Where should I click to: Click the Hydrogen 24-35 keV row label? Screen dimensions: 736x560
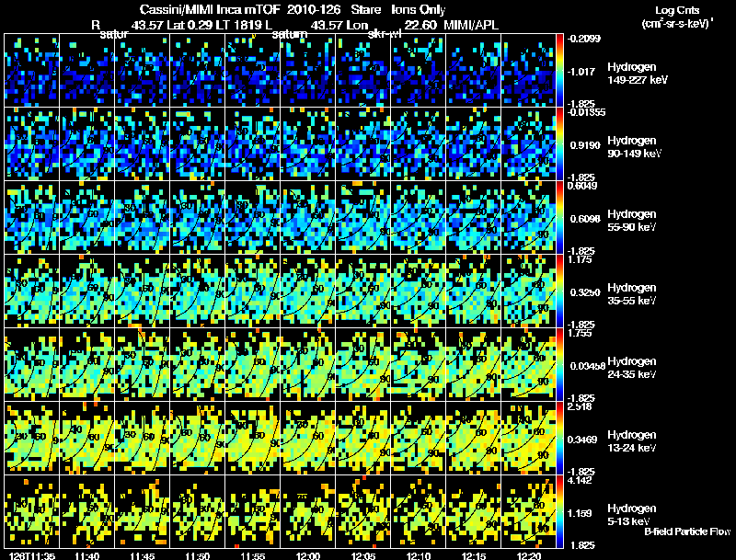click(632, 368)
